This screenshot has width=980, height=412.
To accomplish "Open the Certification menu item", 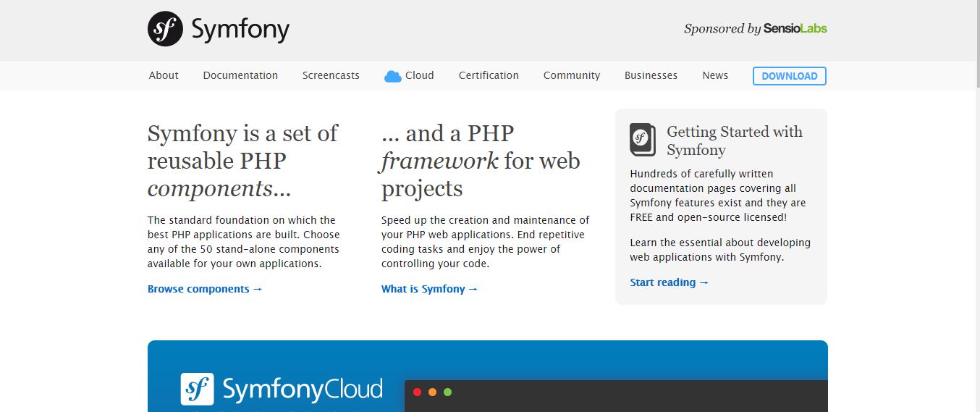I will (x=489, y=75).
